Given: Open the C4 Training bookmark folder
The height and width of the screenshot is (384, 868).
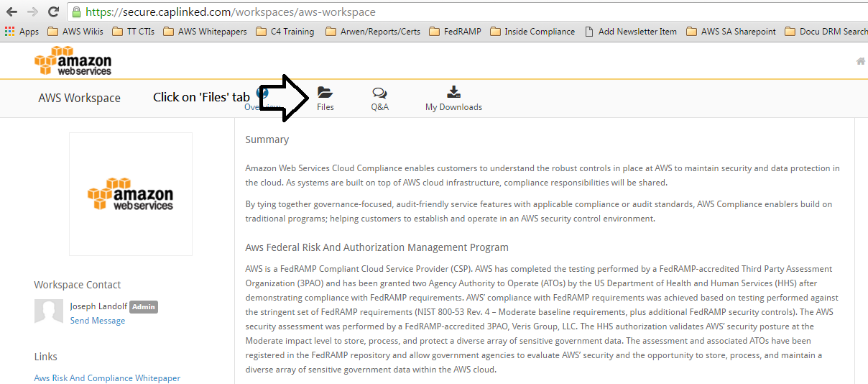Looking at the screenshot, I should pyautogui.click(x=285, y=32).
